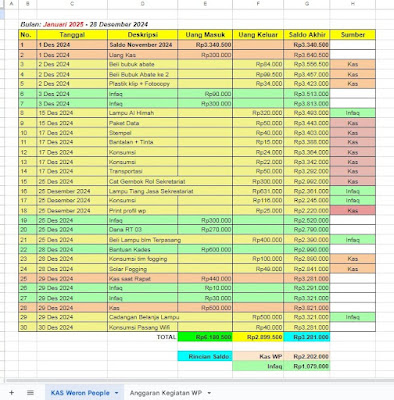Select the Bantalan + Tinta cell
The height and width of the screenshot is (400, 394).
click(143, 142)
